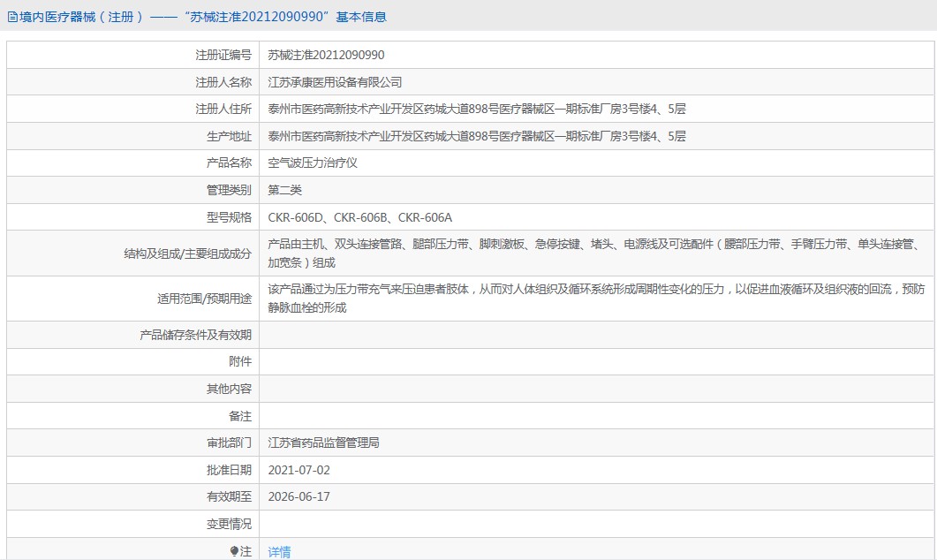
Task: Click the 注 label in last row
Action: (246, 552)
